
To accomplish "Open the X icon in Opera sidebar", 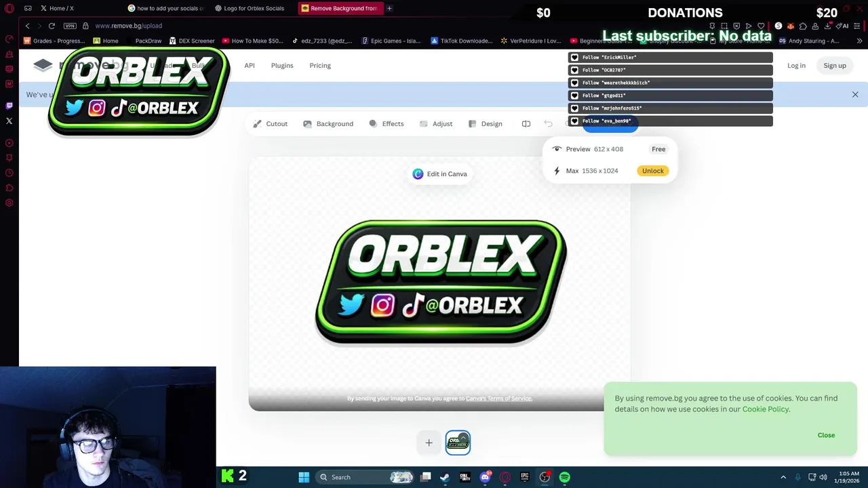I will tap(9, 121).
